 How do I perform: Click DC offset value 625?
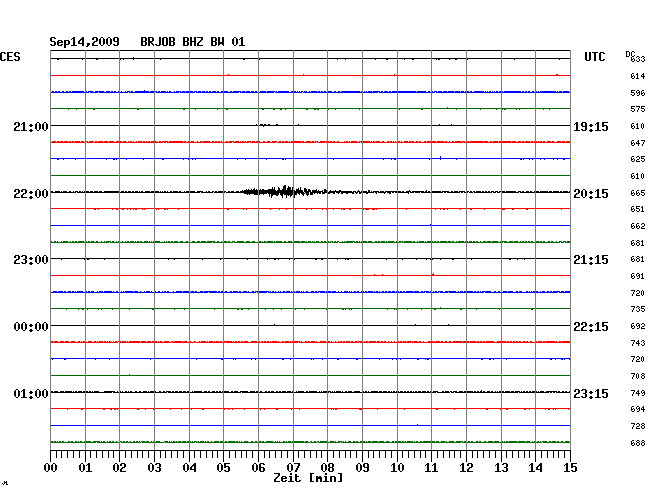pyautogui.click(x=638, y=159)
